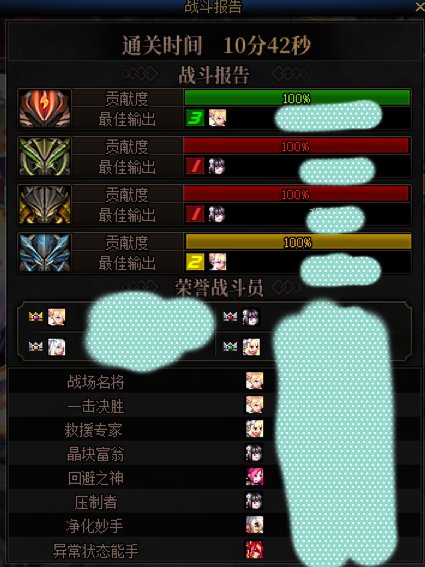
Task: Select the 救援专家 award row label
Action: tap(94, 430)
